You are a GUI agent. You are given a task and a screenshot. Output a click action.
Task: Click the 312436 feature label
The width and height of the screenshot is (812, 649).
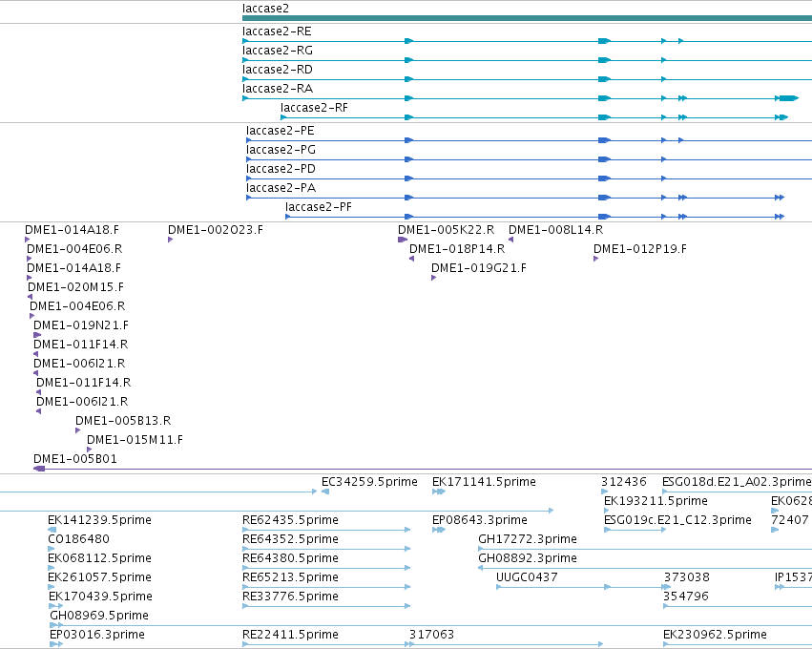pyautogui.click(x=623, y=482)
